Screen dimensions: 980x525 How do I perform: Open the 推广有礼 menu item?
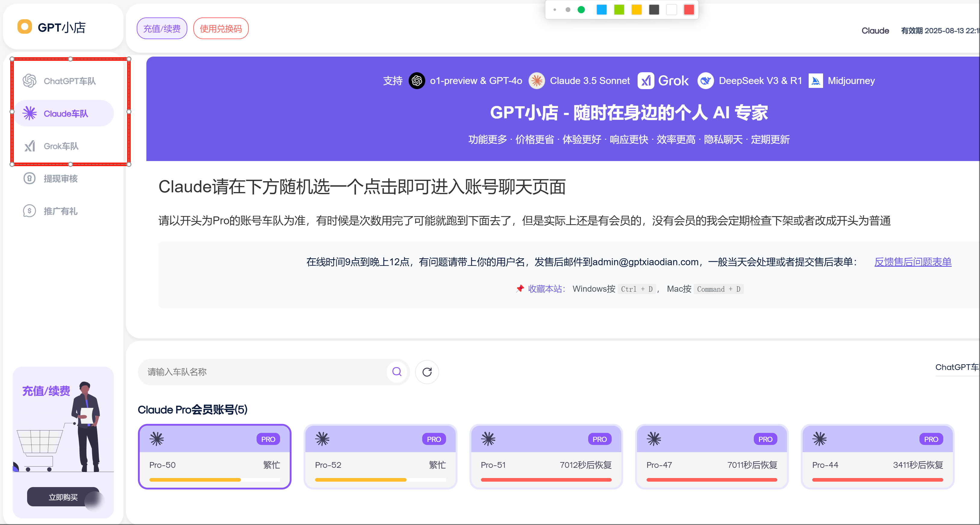[x=64, y=211]
